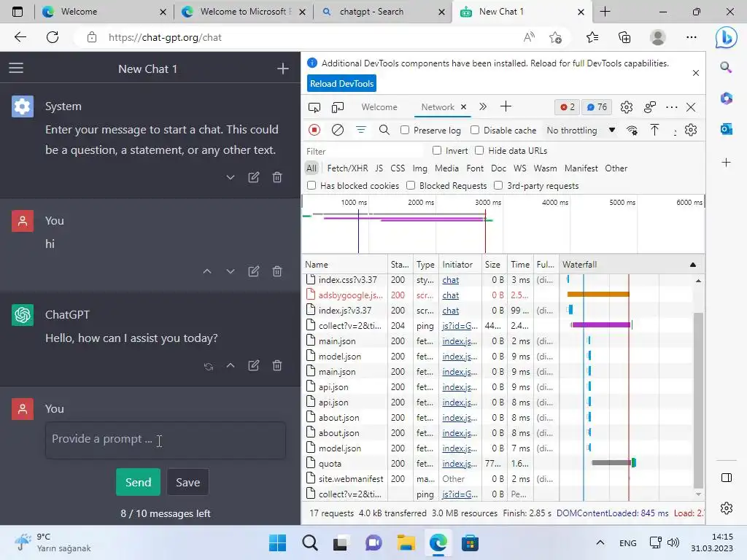
Task: Start a new chat with plus icon
Action: coord(282,69)
